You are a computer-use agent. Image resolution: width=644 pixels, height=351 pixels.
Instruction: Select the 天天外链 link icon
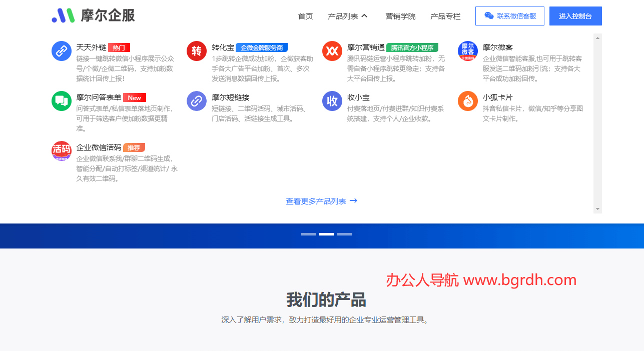[x=61, y=50]
